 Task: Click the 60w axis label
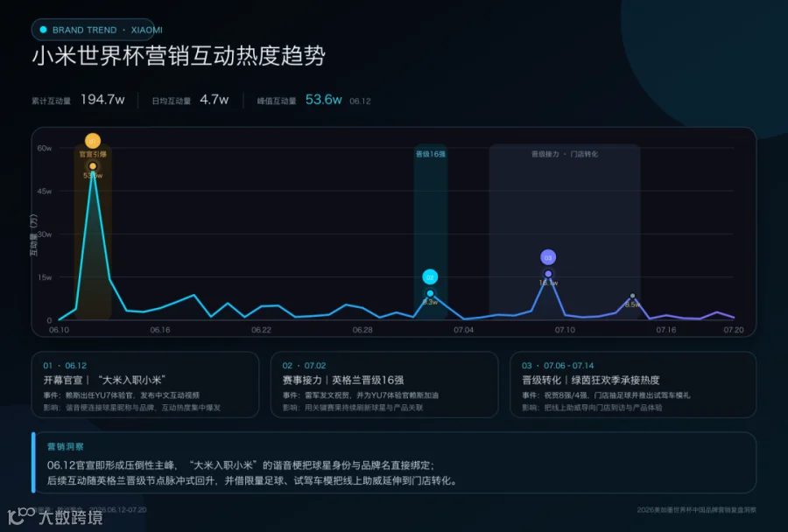pos(45,148)
